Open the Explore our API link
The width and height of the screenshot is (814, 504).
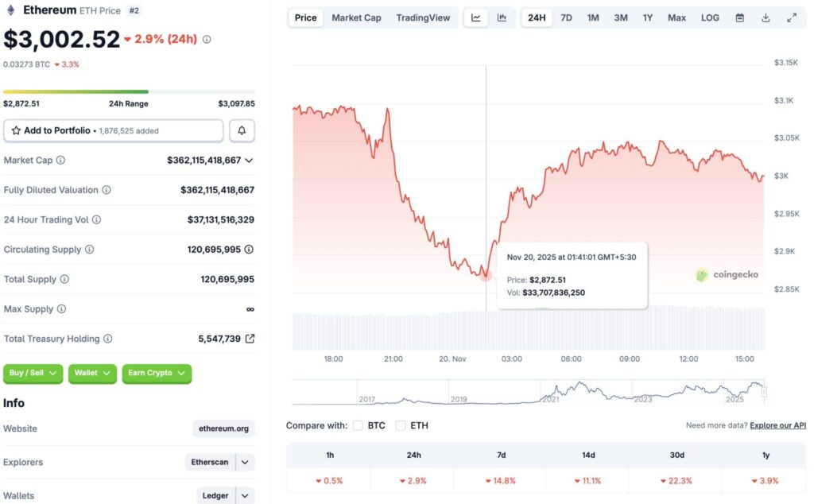point(778,425)
